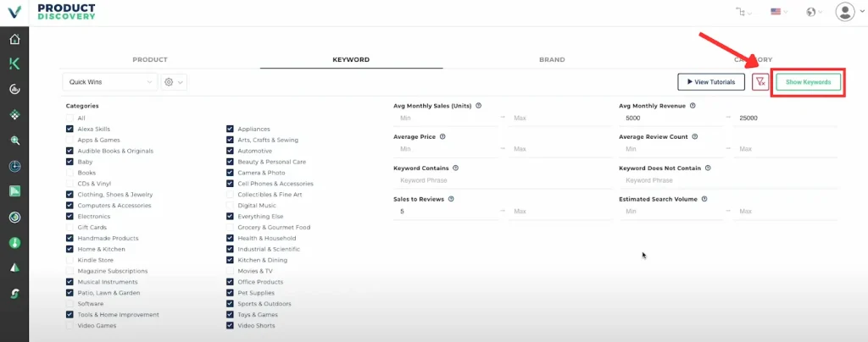This screenshot has height=342, width=868.
Task: Switch to the Category tab
Action: click(x=753, y=59)
